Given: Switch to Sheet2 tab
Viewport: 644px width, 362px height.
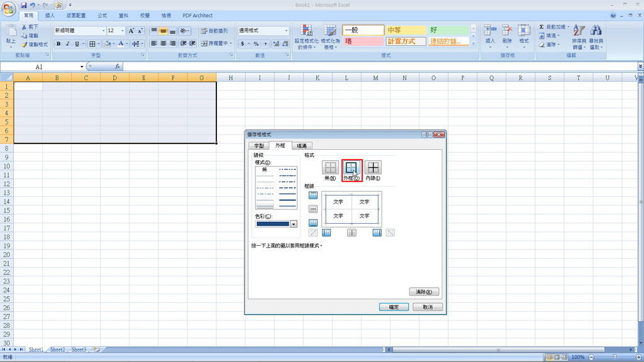Looking at the screenshot, I should [x=57, y=349].
